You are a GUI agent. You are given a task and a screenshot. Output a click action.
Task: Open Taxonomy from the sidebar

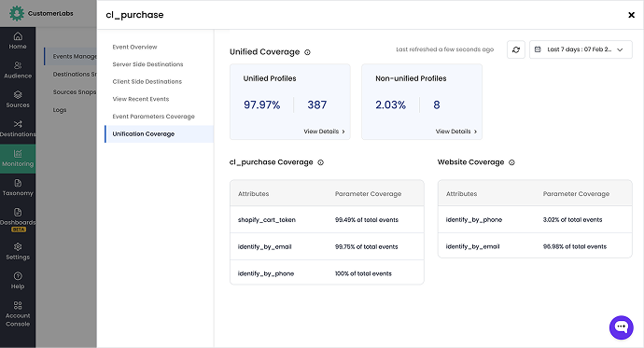tap(18, 188)
